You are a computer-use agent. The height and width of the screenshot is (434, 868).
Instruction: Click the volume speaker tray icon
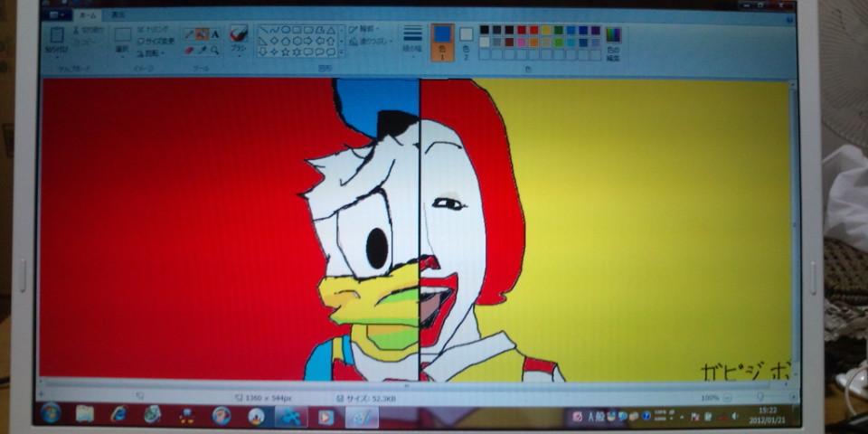[734, 416]
